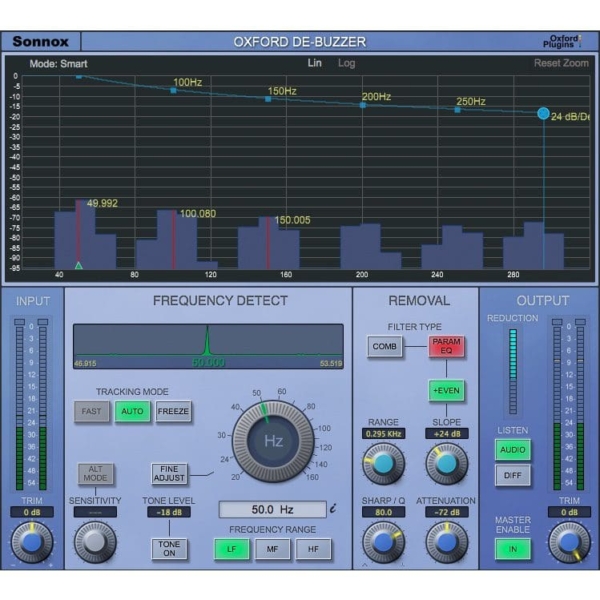Click the green triangle marker at 50 Hz
This screenshot has height=600, width=600.
coord(78,265)
